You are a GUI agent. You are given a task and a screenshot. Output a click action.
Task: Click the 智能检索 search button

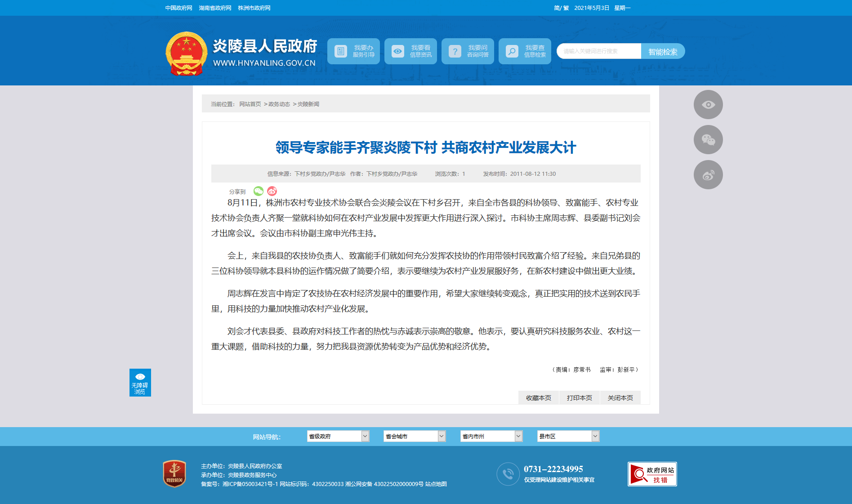663,51
